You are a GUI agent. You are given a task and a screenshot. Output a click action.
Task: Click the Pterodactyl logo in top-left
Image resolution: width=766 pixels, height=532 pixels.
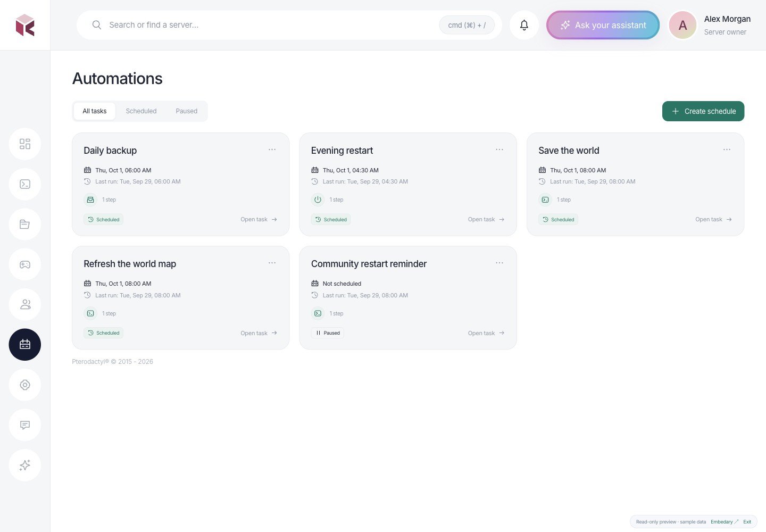click(x=25, y=25)
